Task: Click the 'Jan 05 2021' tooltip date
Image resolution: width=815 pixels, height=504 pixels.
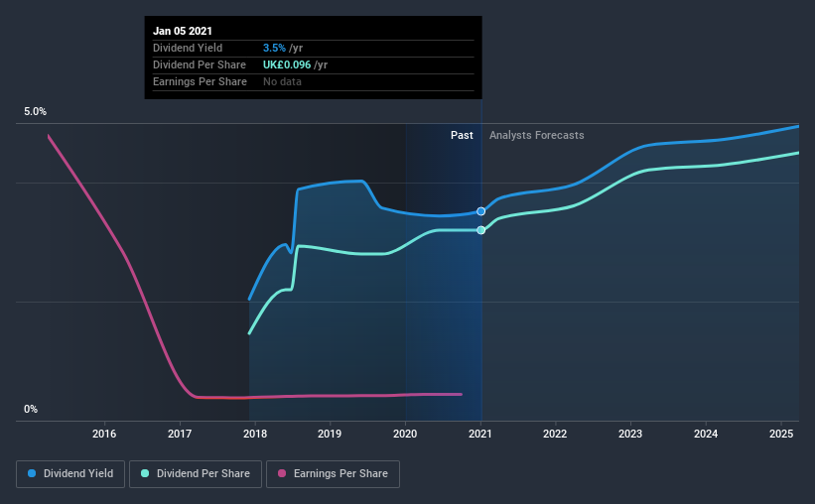Action: (183, 31)
